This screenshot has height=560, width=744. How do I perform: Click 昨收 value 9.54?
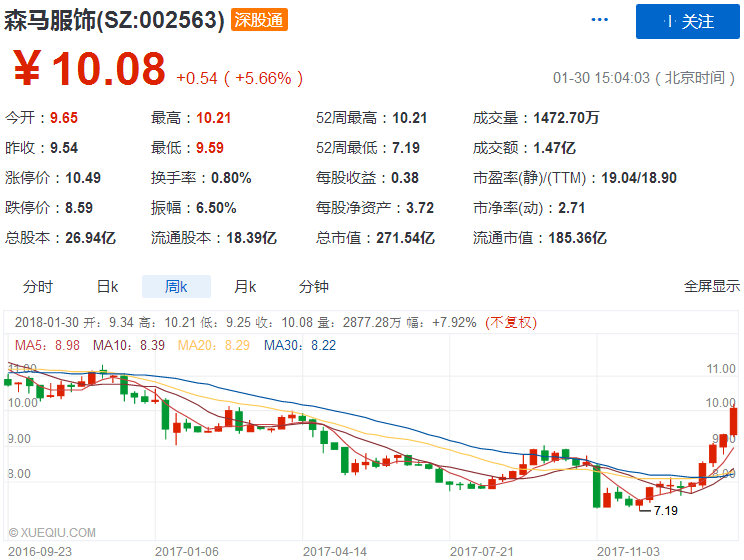pos(64,148)
